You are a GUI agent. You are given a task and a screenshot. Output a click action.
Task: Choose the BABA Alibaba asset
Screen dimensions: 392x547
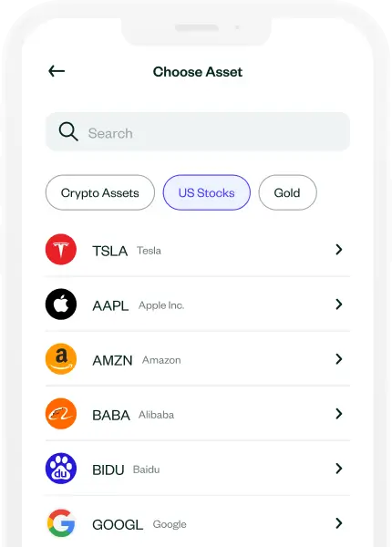198,414
